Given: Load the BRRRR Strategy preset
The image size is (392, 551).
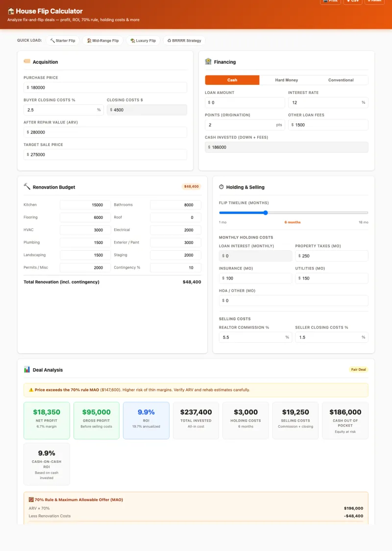Looking at the screenshot, I should click(184, 41).
